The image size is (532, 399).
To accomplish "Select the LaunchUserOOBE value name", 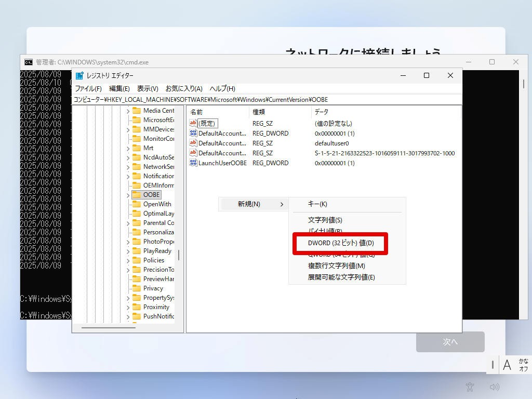I will pos(222,163).
